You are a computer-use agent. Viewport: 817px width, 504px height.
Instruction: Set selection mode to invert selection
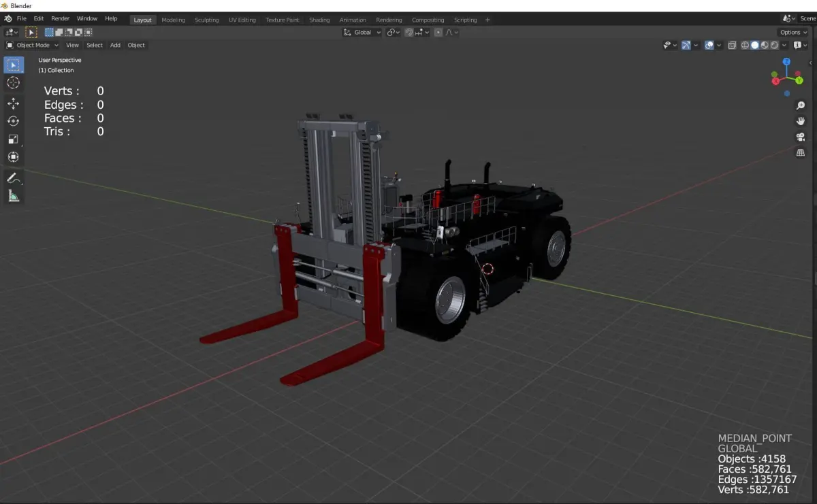pyautogui.click(x=78, y=32)
